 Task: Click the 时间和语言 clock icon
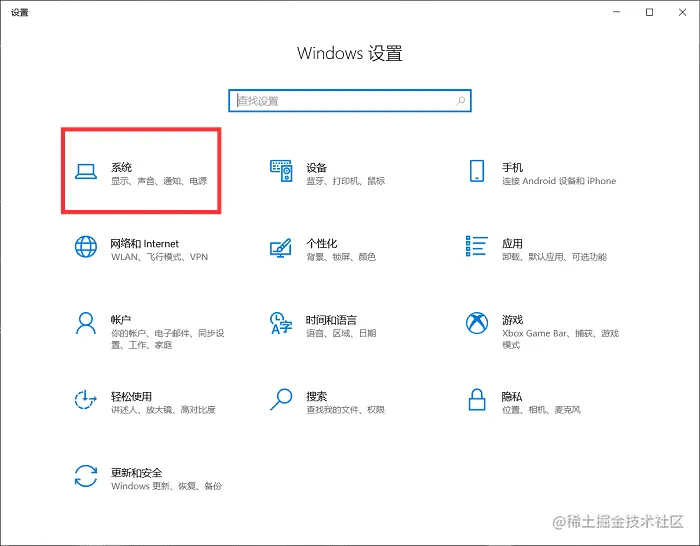pyautogui.click(x=281, y=323)
